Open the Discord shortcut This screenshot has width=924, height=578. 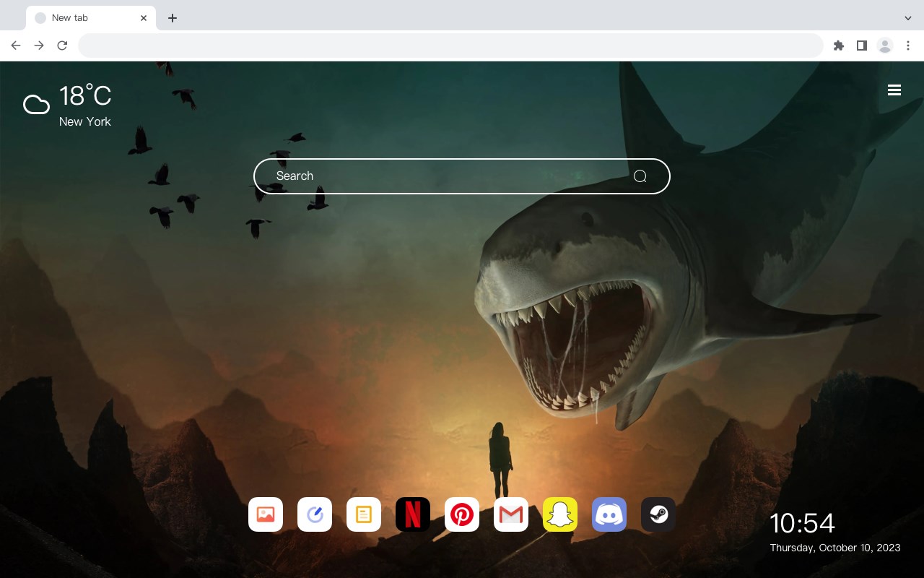tap(609, 514)
